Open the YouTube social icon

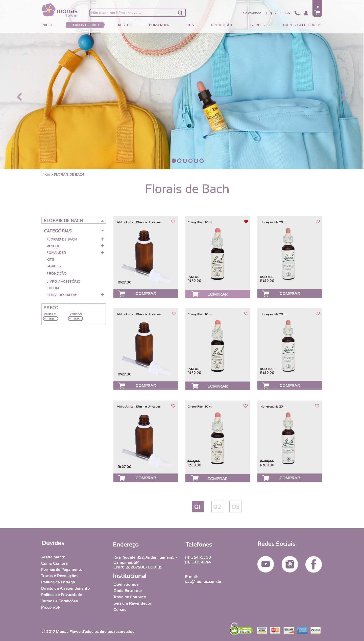click(265, 564)
